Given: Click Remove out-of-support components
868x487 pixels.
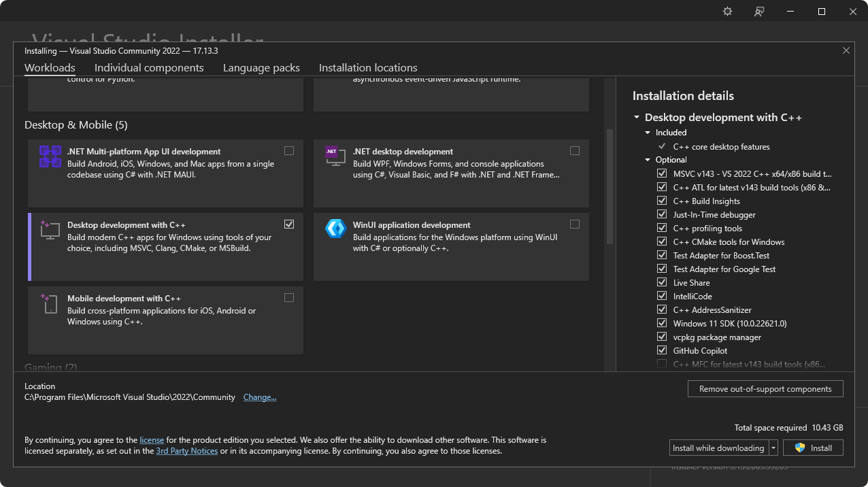Looking at the screenshot, I should [765, 388].
